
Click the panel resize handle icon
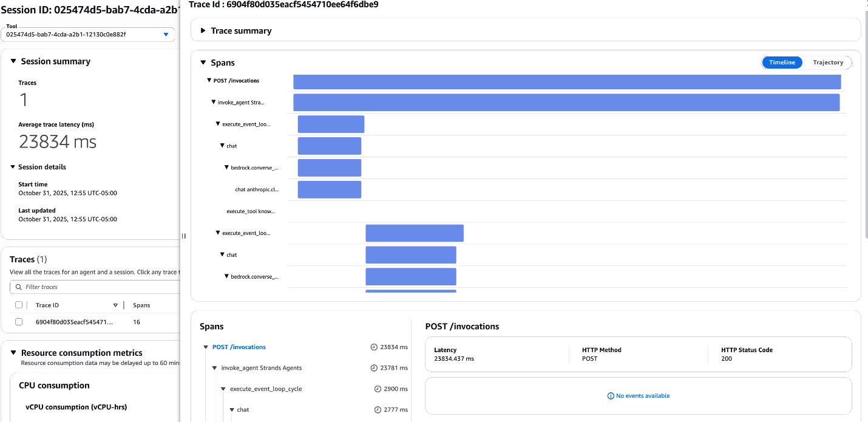[183, 236]
